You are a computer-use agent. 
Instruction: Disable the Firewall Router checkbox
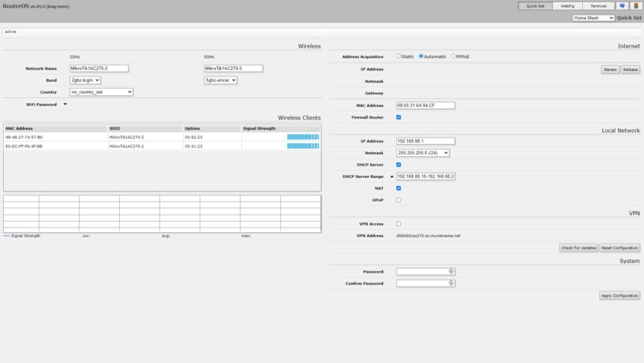tap(399, 117)
